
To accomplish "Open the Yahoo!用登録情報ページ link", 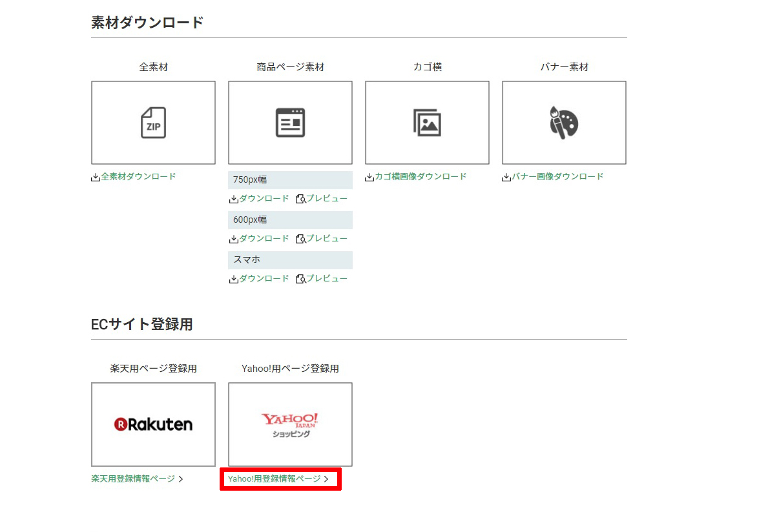I will [x=279, y=479].
